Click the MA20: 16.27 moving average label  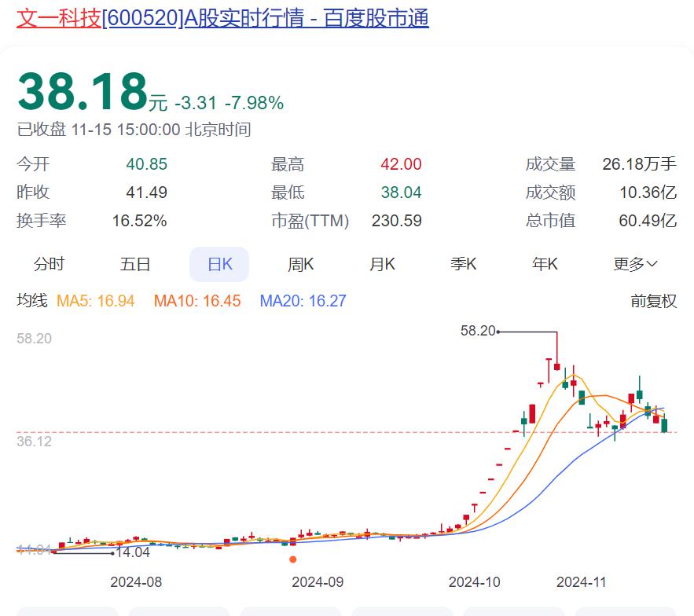pyautogui.click(x=303, y=301)
